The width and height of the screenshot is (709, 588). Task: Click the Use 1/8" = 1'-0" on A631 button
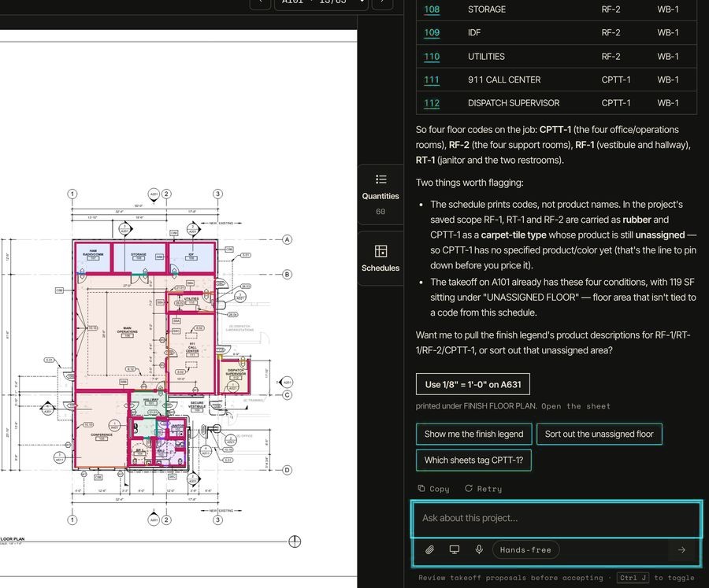tap(473, 384)
